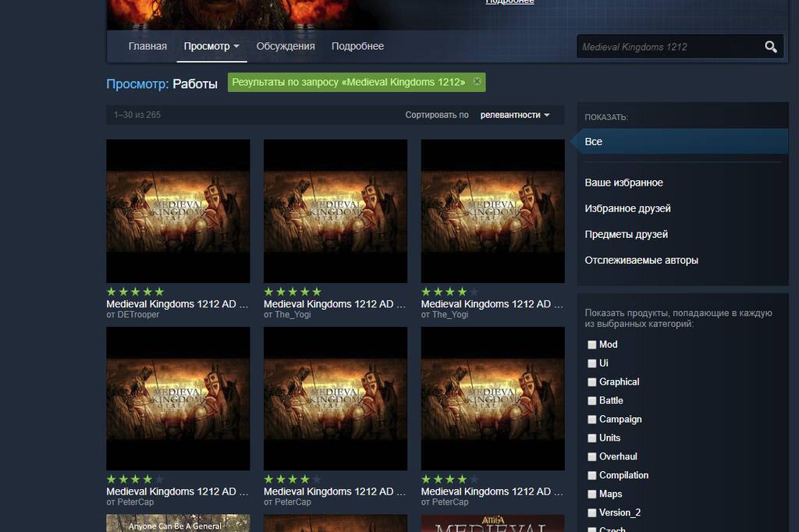Enable the Campaign category checkbox

point(591,420)
